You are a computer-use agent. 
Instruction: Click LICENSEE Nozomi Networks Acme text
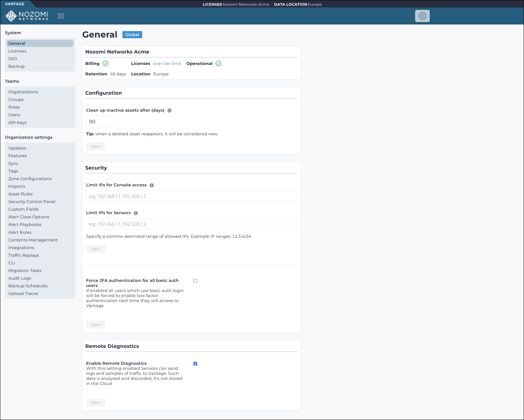click(236, 4)
